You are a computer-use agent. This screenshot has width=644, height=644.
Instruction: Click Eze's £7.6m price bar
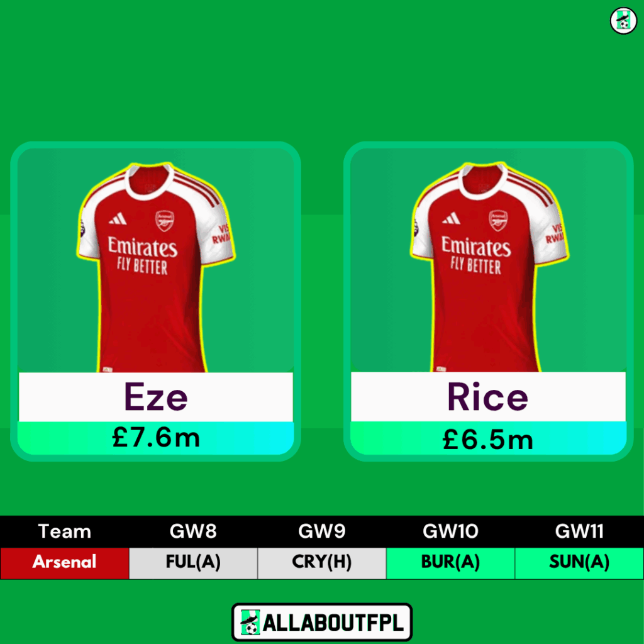[x=156, y=438]
